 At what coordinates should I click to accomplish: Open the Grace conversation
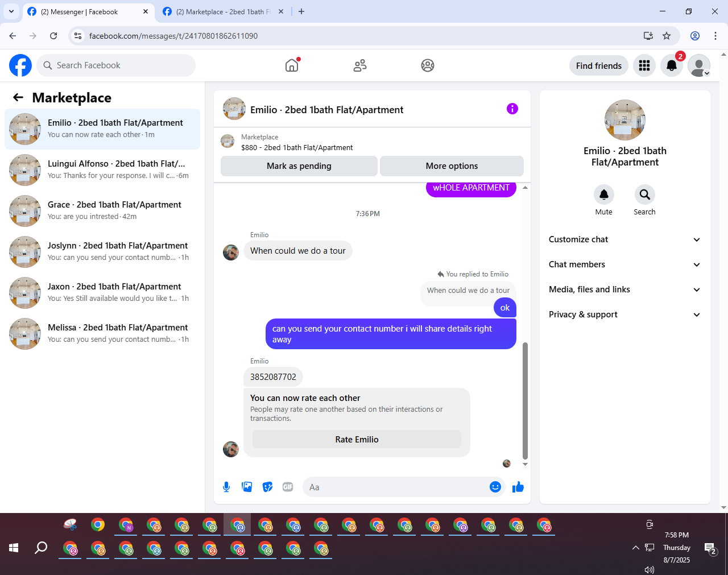point(102,211)
